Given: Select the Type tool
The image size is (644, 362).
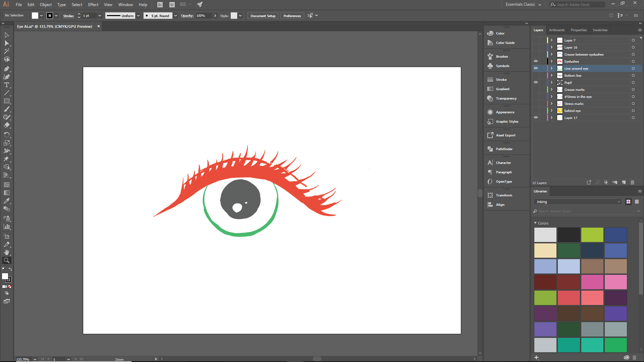Looking at the screenshot, I should [6, 85].
